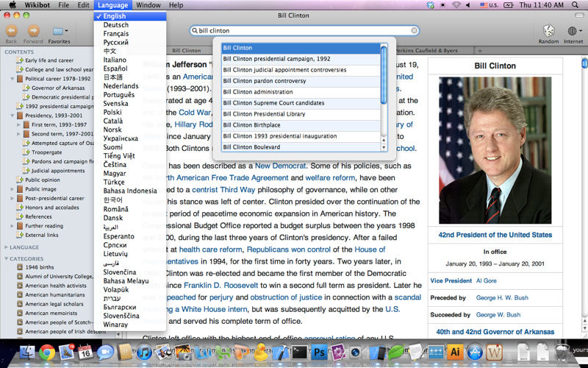The width and height of the screenshot is (588, 368).
Task: Click the volume icon in menu bar
Action: 467,5
